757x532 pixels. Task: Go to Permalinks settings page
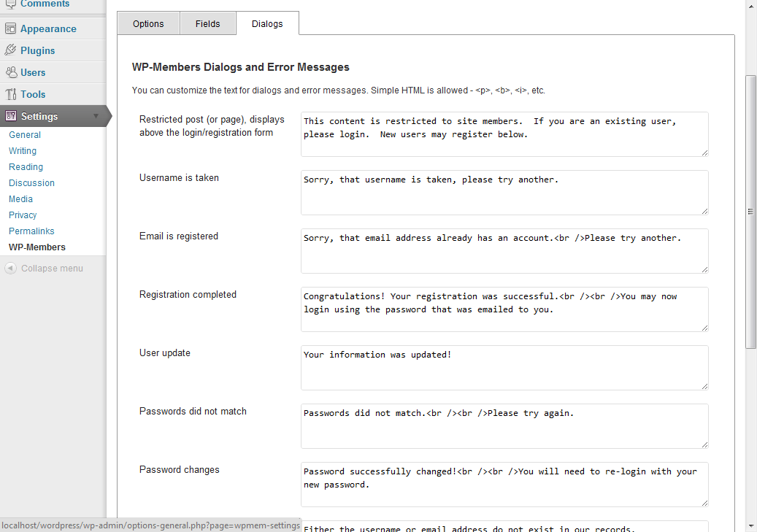click(x=31, y=231)
